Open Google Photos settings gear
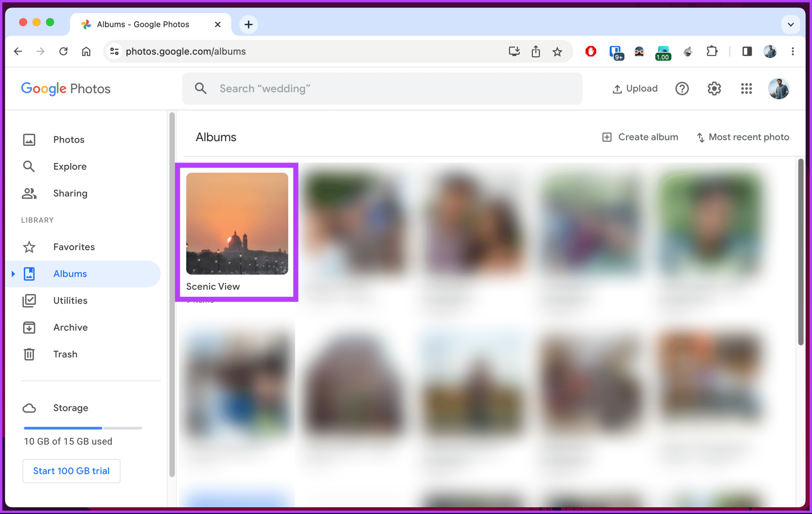Screen dimensions: 812x514 (714, 88)
